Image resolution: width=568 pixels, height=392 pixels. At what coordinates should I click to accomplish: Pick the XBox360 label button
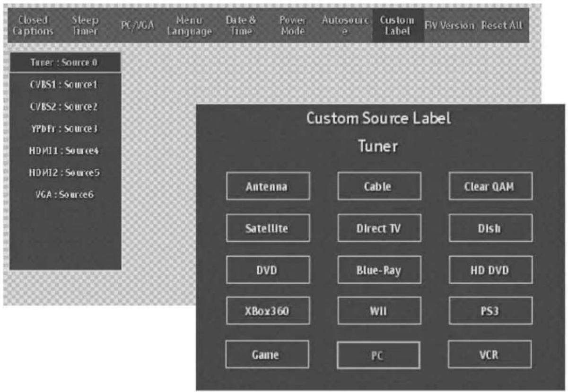pyautogui.click(x=268, y=311)
